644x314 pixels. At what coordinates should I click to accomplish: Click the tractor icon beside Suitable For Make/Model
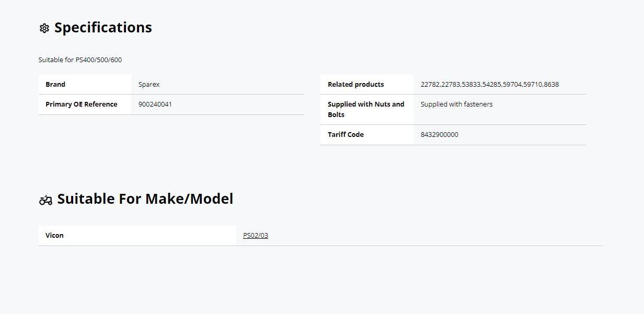pyautogui.click(x=46, y=200)
